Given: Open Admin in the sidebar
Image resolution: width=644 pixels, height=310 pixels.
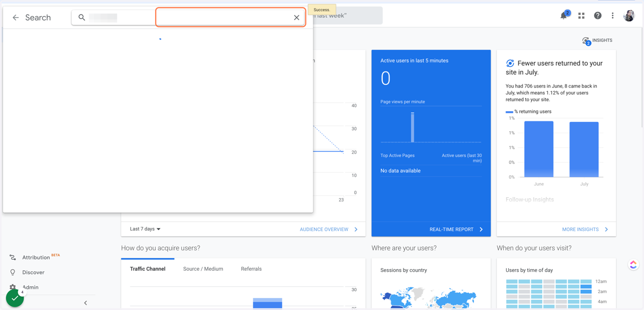Looking at the screenshot, I should click(x=30, y=287).
